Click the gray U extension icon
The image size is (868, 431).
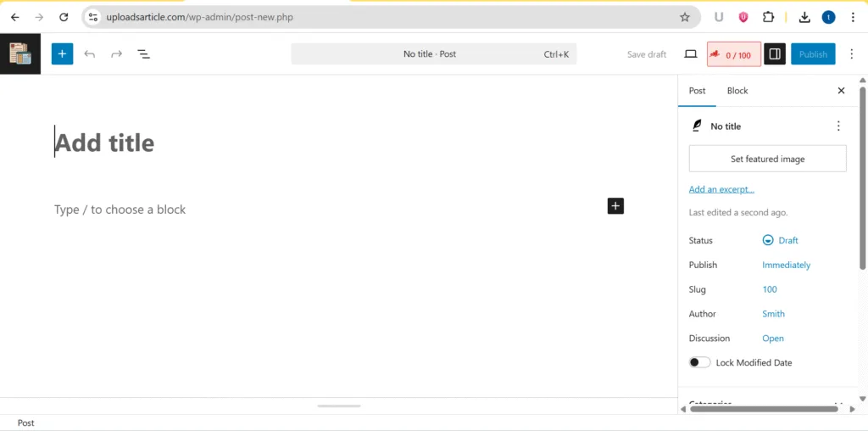pos(719,17)
